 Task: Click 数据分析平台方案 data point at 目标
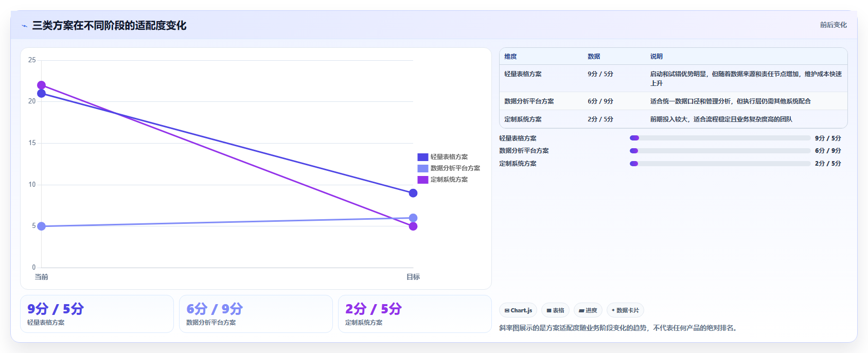(413, 218)
